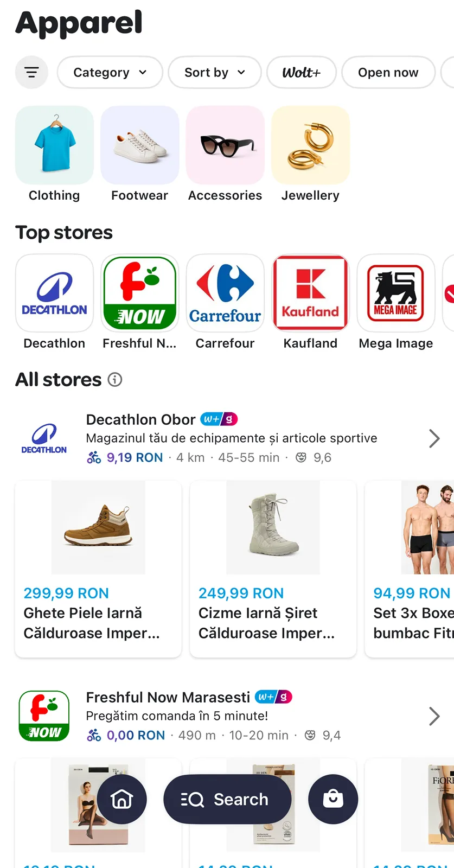Expand the Category dropdown

coord(110,72)
